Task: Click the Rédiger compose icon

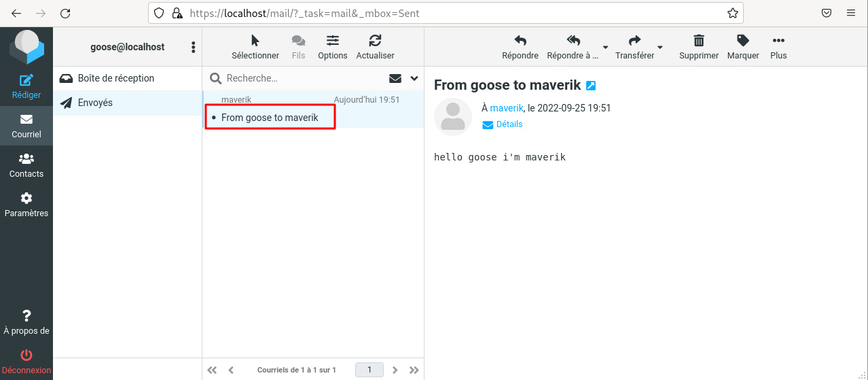Action: click(x=26, y=81)
